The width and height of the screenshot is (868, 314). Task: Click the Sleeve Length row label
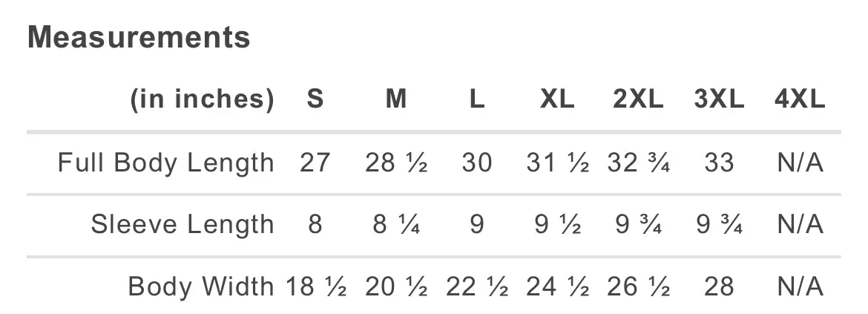click(183, 225)
